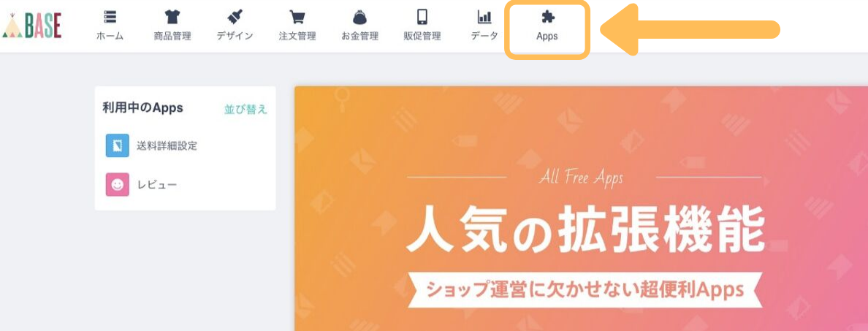This screenshot has width=868, height=331.
Task: Open the 送料詳細設定 blue app icon
Action: click(x=118, y=145)
